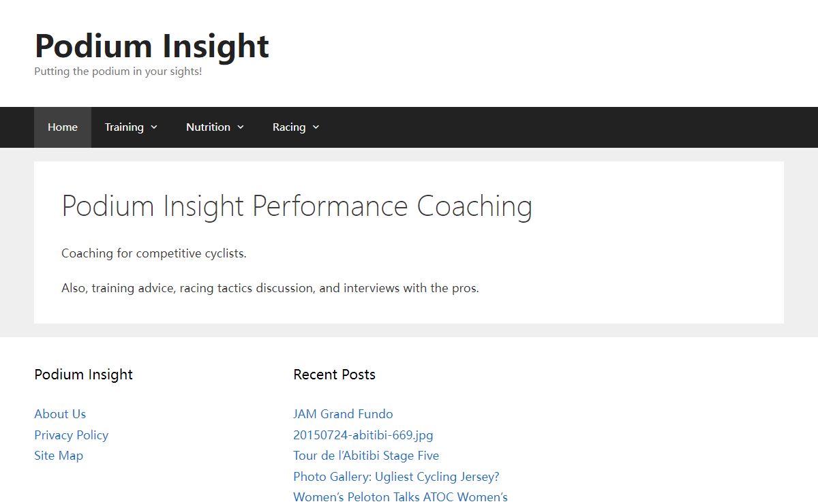This screenshot has width=818, height=504.
Task: Open 20150724-abitibi-669.jpg post link
Action: [363, 435]
